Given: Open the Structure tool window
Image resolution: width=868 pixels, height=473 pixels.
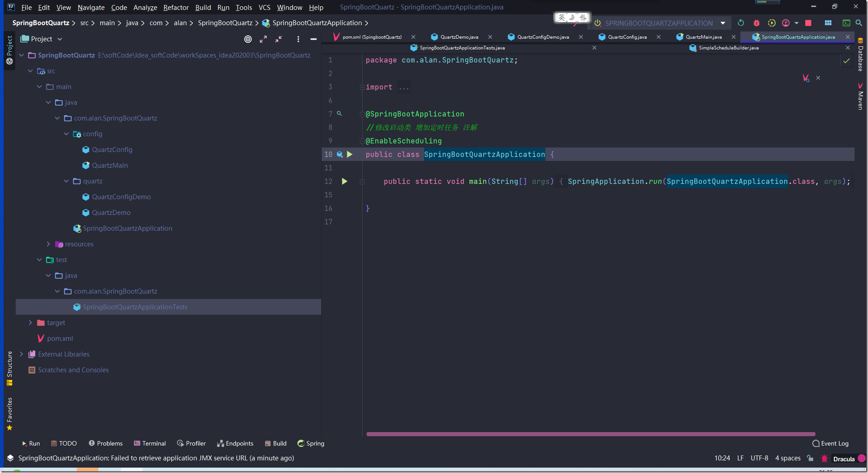Looking at the screenshot, I should pyautogui.click(x=9, y=368).
